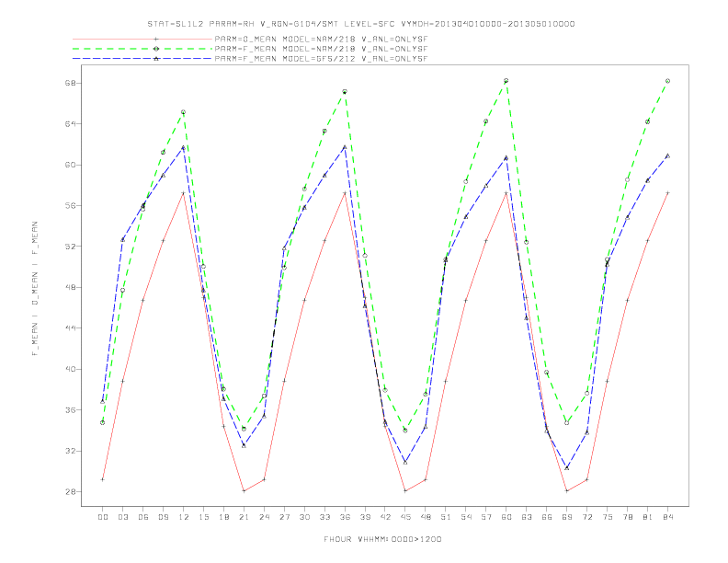Click x-axis tick label 72
Viewport: 728px width, 563px height.
(x=586, y=517)
